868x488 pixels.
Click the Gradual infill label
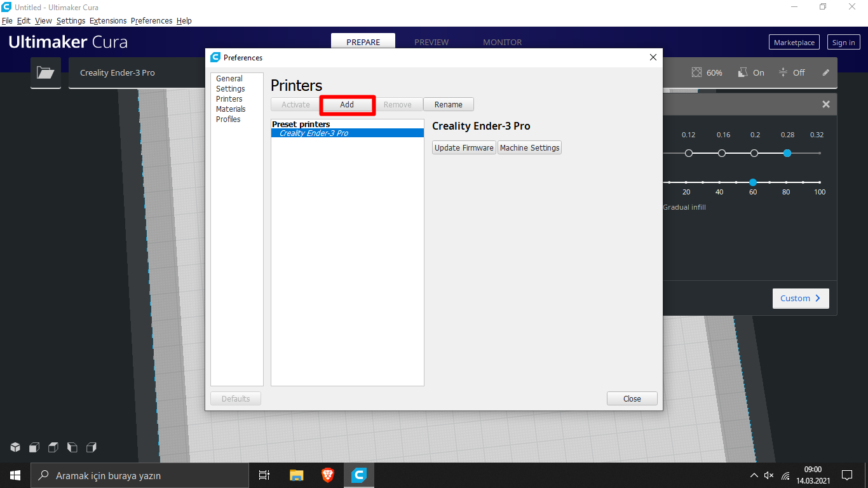click(x=684, y=207)
